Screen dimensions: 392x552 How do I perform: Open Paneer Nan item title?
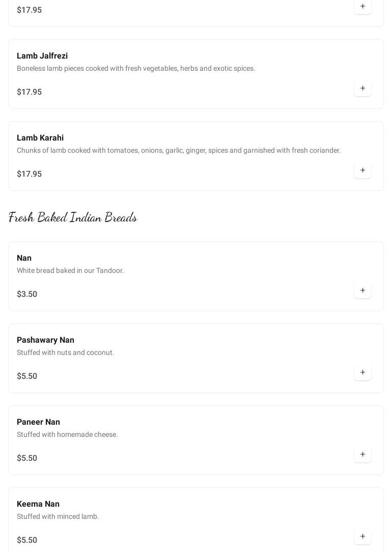tap(38, 422)
